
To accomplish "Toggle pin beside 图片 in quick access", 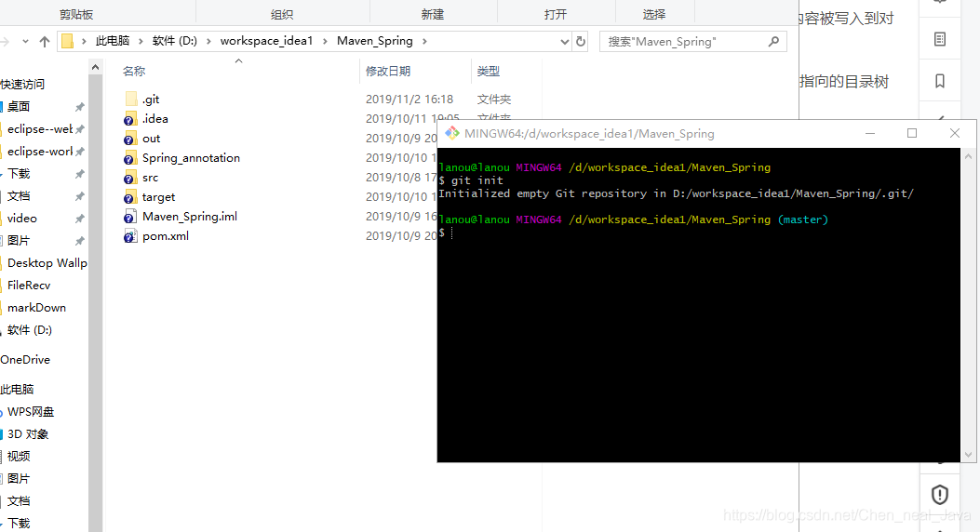I will [x=79, y=241].
